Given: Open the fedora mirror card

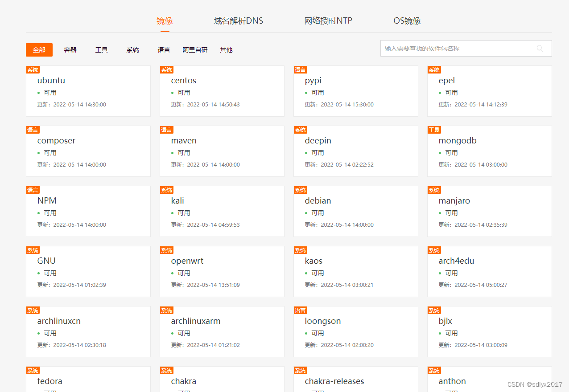Looking at the screenshot, I should [88, 379].
